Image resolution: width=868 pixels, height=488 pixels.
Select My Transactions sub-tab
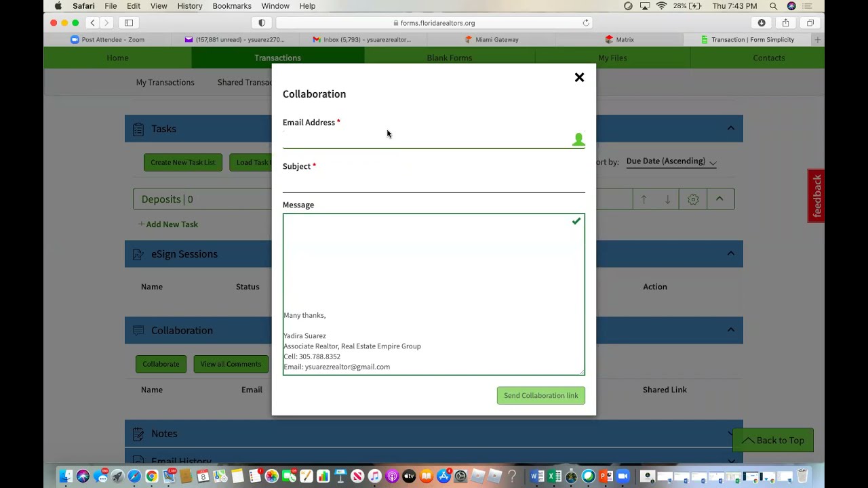[x=165, y=82]
